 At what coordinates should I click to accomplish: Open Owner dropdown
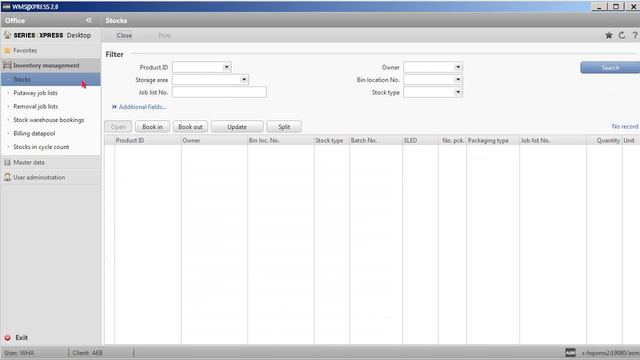pyautogui.click(x=458, y=67)
